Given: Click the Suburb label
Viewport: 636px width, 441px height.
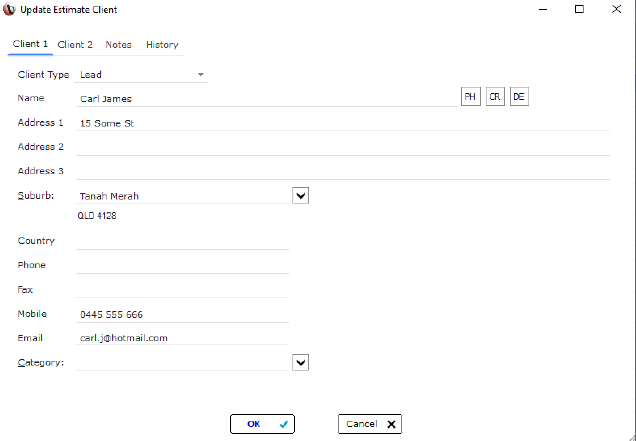Looking at the screenshot, I should click(36, 196).
